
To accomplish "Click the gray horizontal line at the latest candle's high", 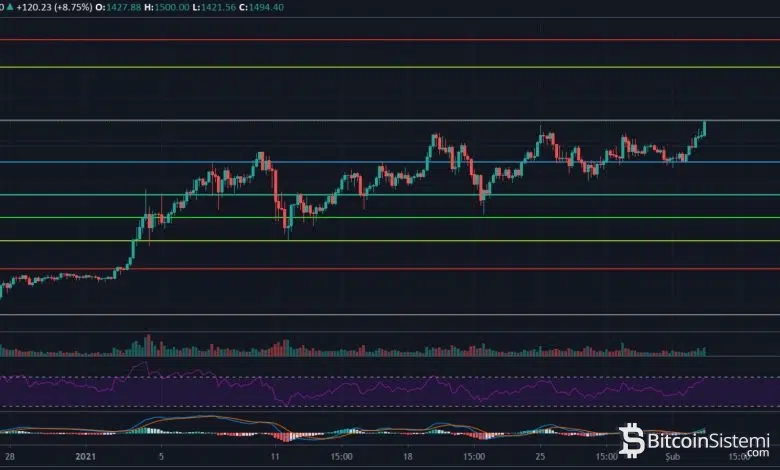I will (390, 120).
